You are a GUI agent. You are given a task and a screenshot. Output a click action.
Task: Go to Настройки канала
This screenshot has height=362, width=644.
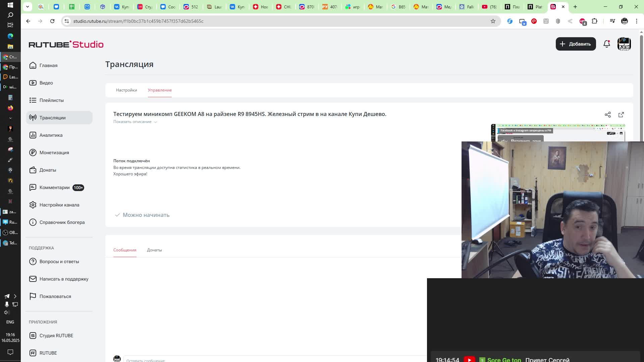[x=59, y=205]
